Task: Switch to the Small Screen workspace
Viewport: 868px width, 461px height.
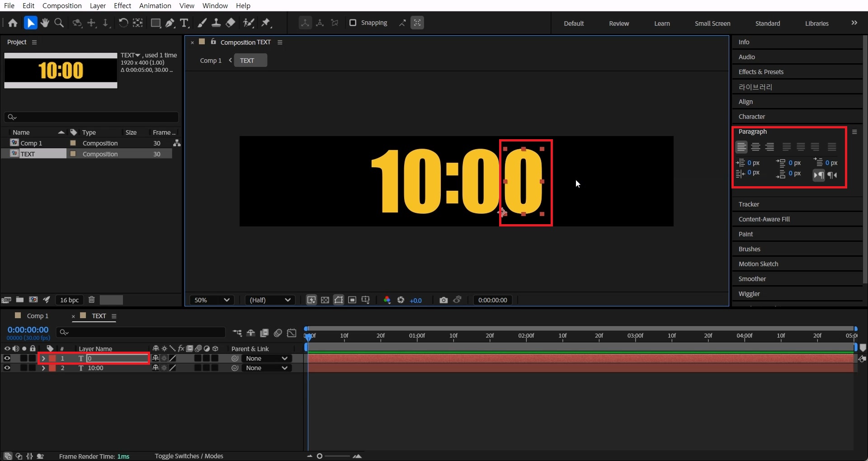Action: (x=712, y=24)
